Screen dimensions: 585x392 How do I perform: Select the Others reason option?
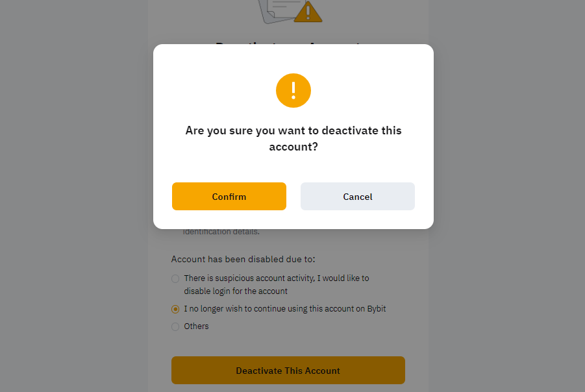(175, 326)
